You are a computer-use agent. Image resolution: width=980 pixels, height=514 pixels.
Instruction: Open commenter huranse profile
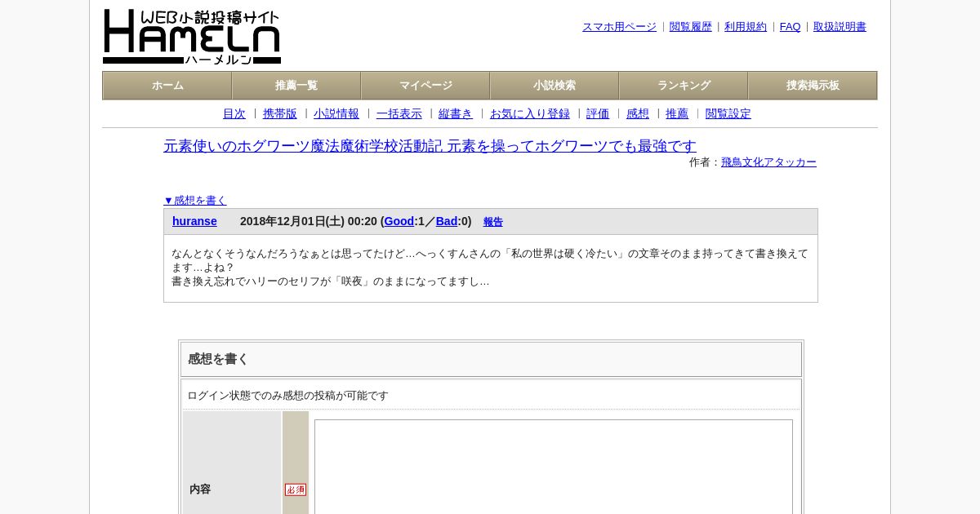(194, 221)
